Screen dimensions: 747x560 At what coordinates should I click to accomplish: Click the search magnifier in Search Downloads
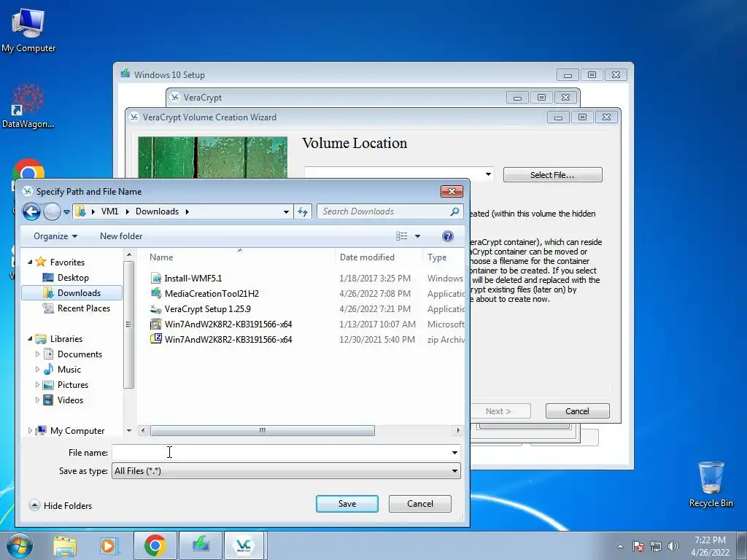(x=454, y=211)
